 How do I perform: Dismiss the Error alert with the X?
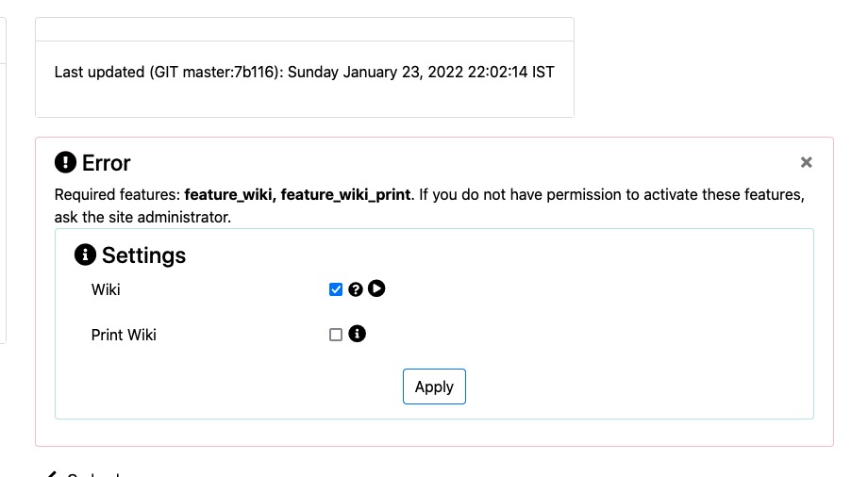(x=806, y=162)
